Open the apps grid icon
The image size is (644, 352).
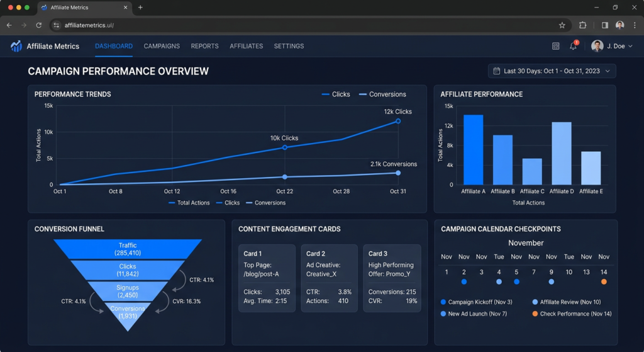[x=556, y=46]
